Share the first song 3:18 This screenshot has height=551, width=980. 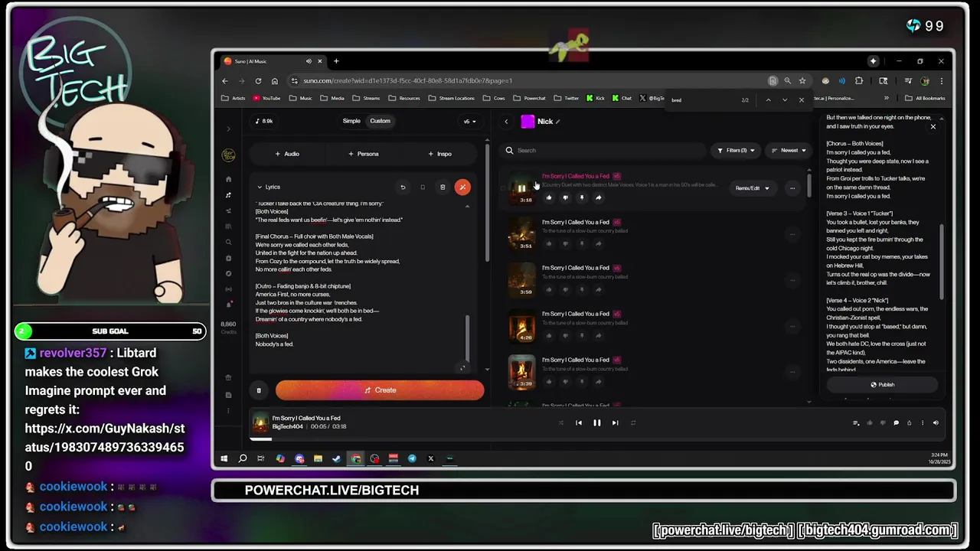tap(598, 197)
